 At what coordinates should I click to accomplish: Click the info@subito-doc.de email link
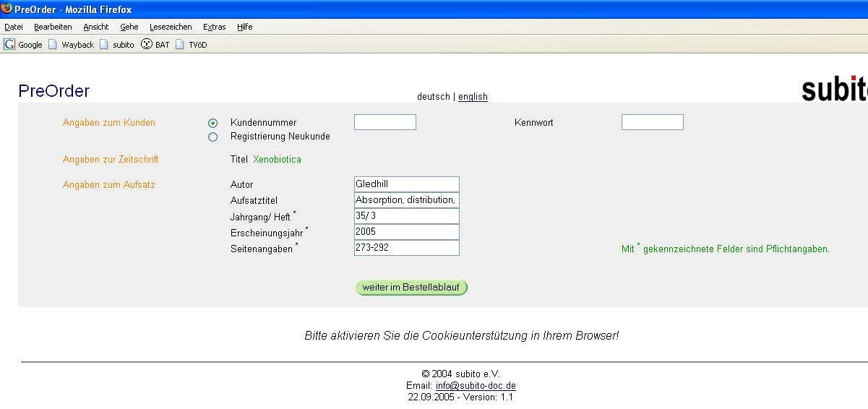[476, 386]
